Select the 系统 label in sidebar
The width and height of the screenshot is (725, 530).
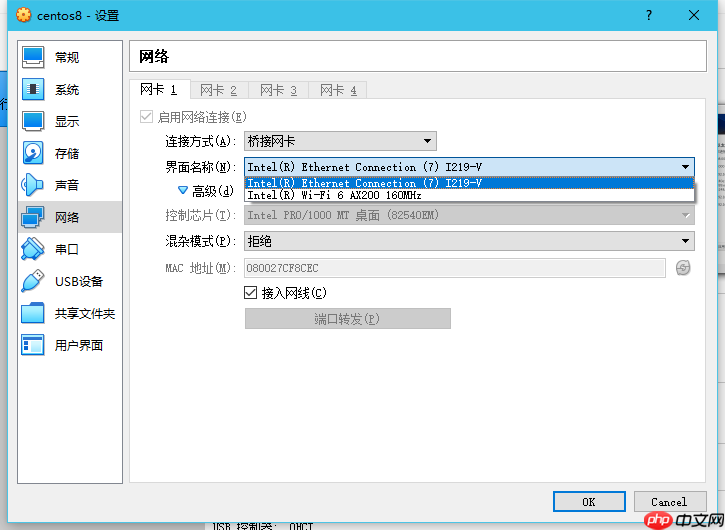[67, 89]
